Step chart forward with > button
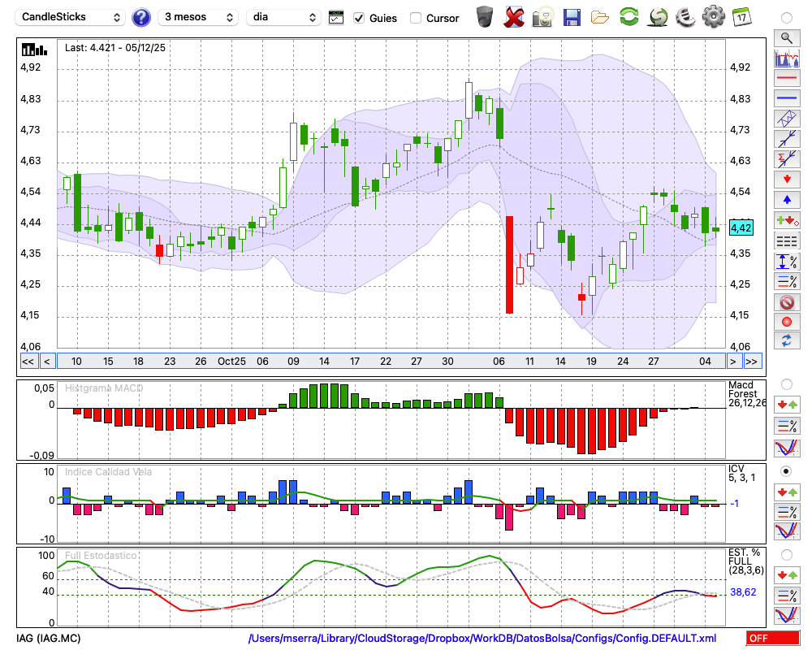 [732, 362]
